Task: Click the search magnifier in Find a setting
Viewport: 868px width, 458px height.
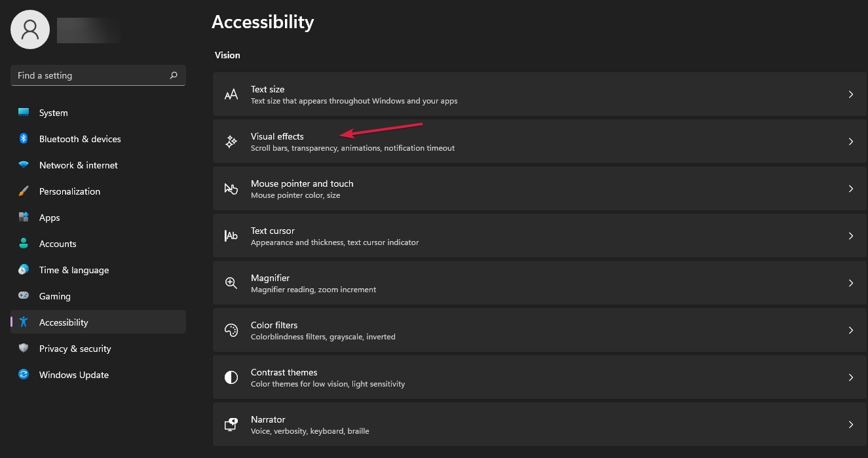Action: tap(173, 75)
